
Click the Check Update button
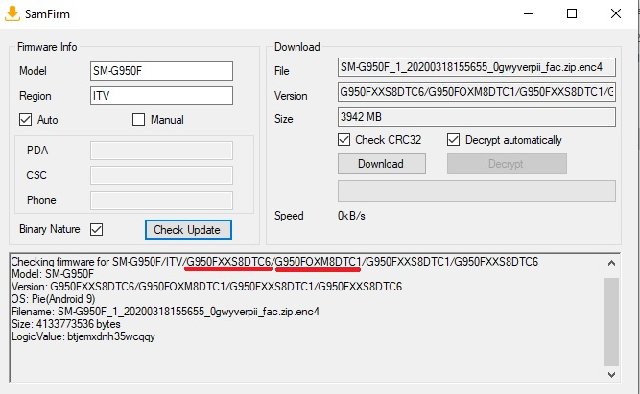pos(188,230)
